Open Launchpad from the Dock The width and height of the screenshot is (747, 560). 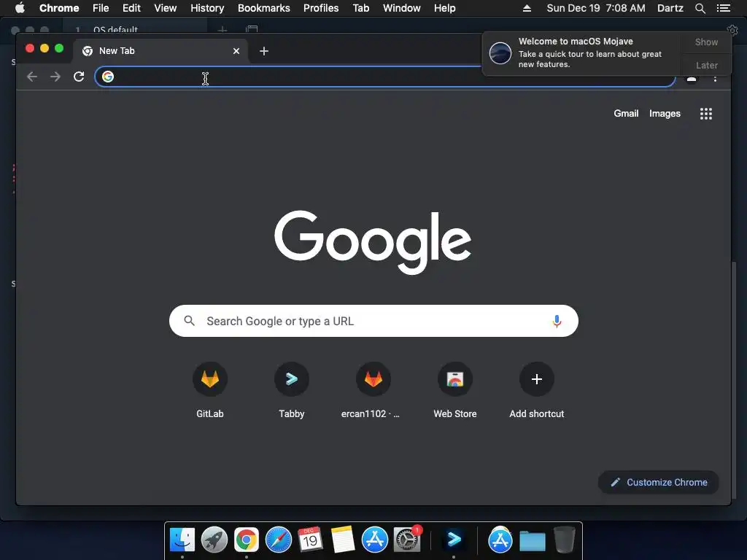pos(214,540)
